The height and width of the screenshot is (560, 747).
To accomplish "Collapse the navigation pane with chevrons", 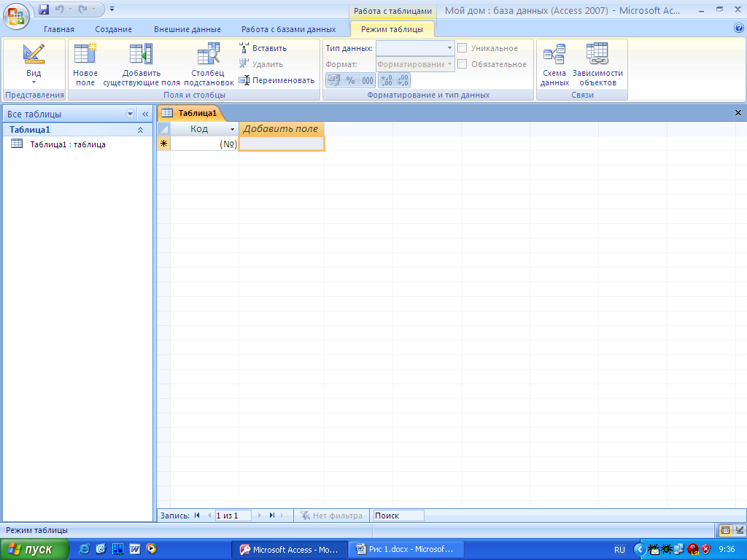I will tap(145, 114).
